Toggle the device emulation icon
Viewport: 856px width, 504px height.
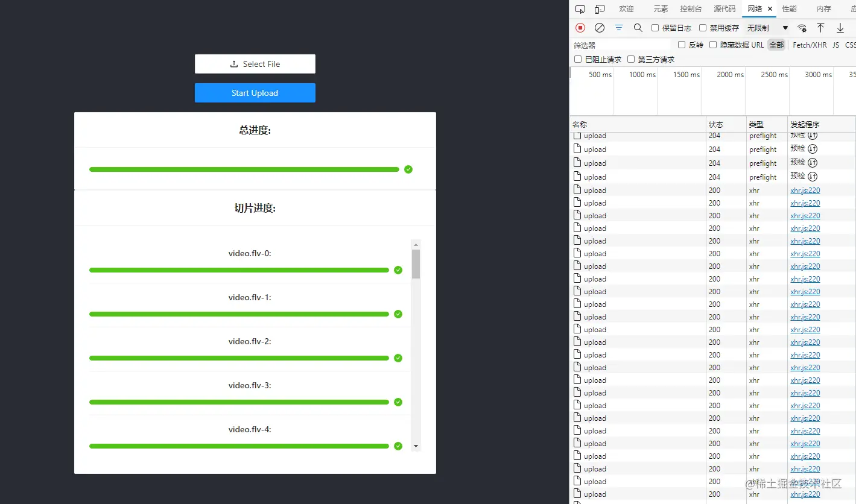click(x=600, y=9)
